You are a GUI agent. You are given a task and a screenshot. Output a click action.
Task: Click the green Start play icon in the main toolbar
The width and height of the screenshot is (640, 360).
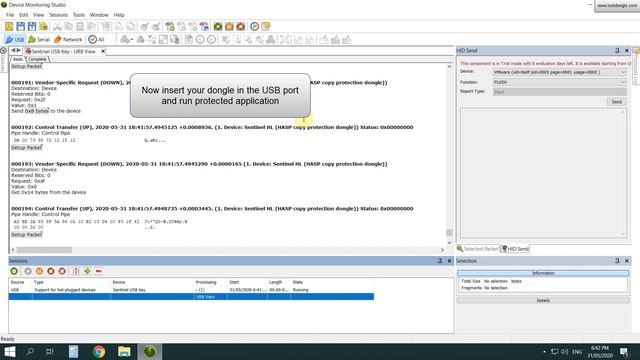pyautogui.click(x=218, y=27)
